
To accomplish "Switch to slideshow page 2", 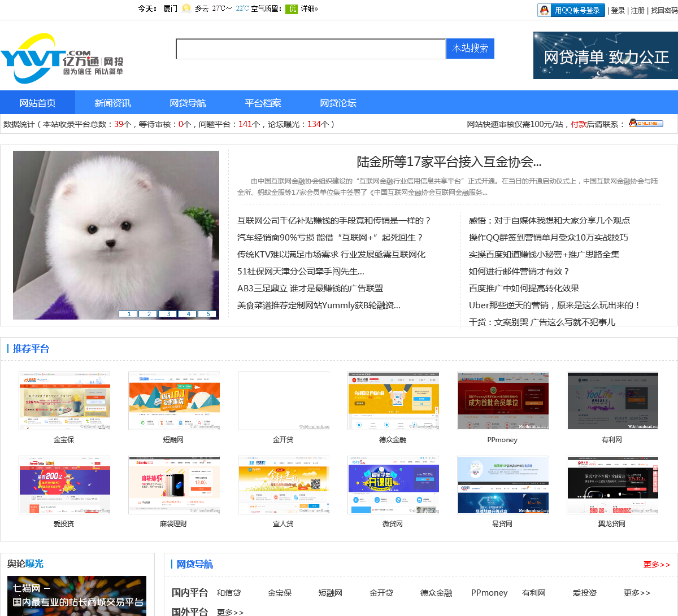I will (148, 314).
